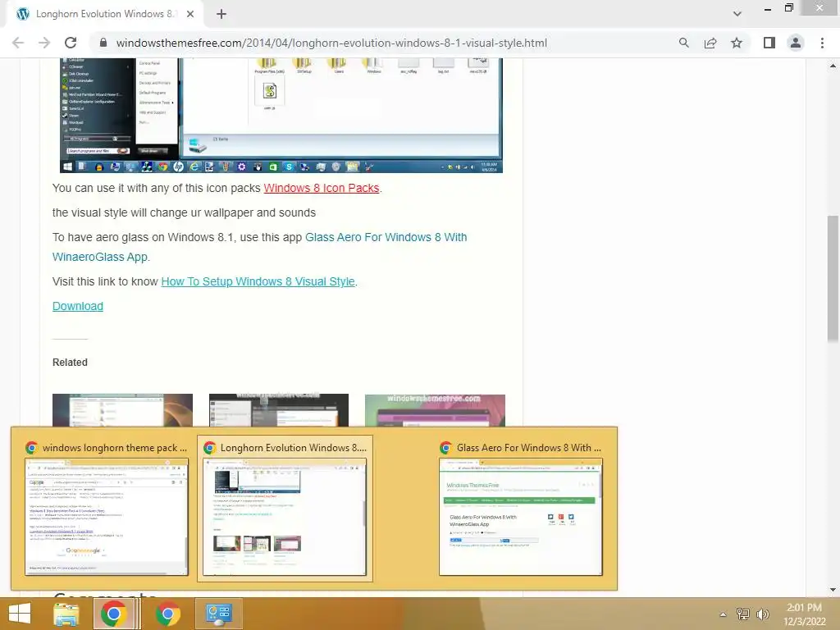The height and width of the screenshot is (630, 840).
Task: Follow How To Setup Windows 8 Visual Style link
Action: coord(258,282)
